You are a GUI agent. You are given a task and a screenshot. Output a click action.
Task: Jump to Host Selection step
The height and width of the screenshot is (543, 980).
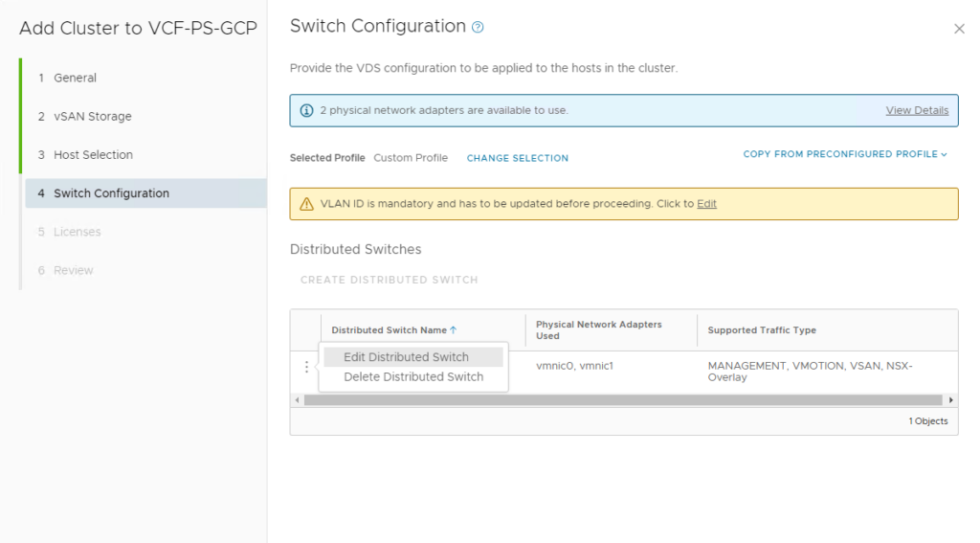(x=93, y=154)
